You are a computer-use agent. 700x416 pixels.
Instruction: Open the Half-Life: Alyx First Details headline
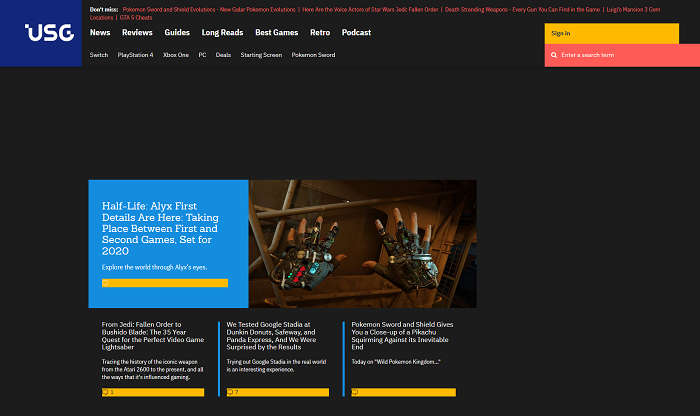(x=160, y=228)
